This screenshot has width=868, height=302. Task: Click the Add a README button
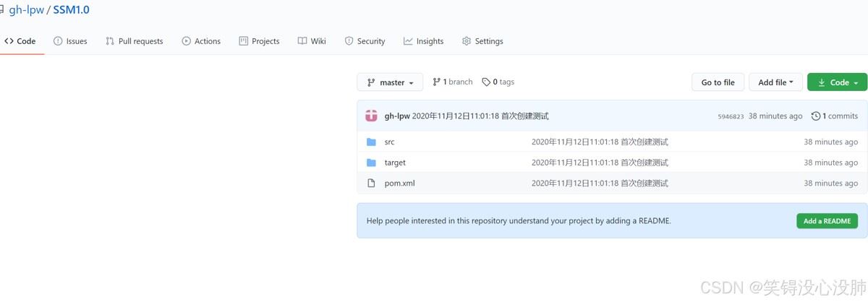(x=827, y=221)
